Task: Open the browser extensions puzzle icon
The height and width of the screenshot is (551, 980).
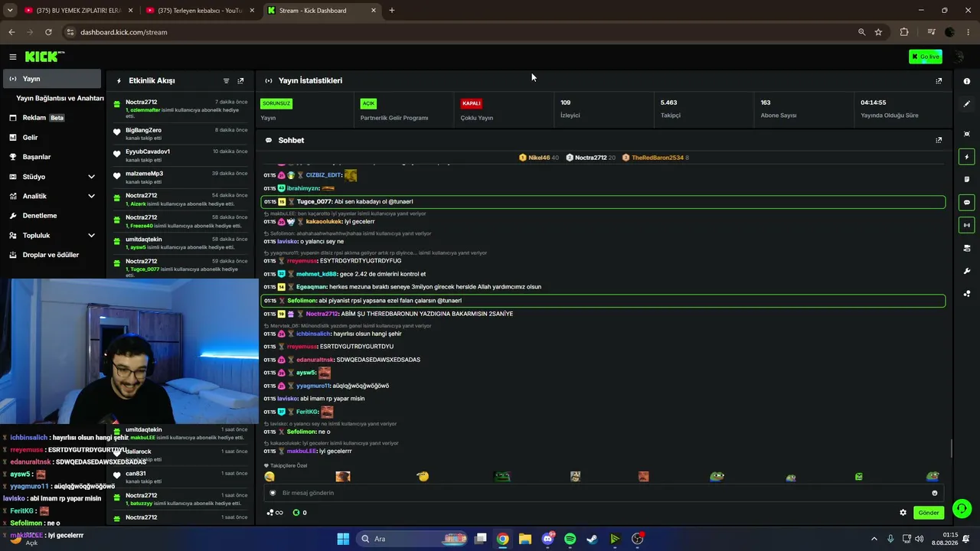Action: 904,32
